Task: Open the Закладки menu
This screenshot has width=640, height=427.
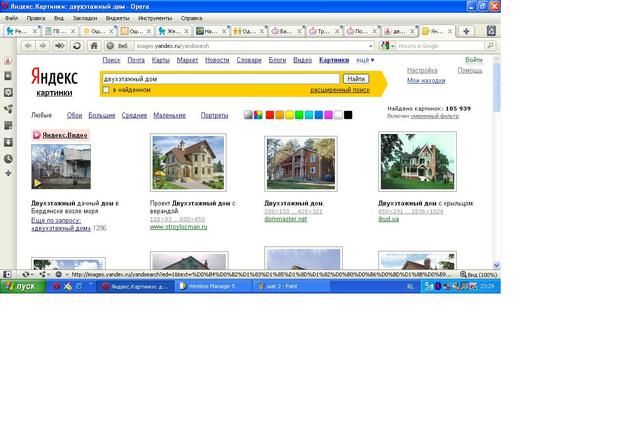Action: point(85,18)
